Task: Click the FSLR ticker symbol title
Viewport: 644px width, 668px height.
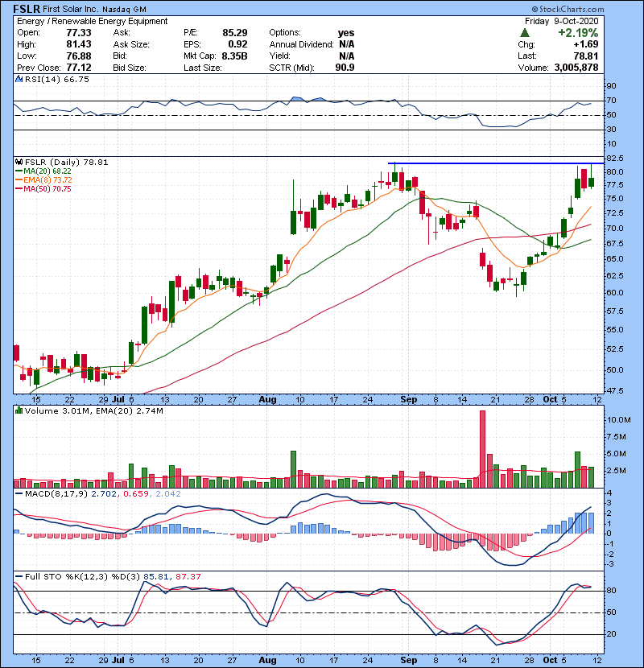Action: click(x=27, y=9)
